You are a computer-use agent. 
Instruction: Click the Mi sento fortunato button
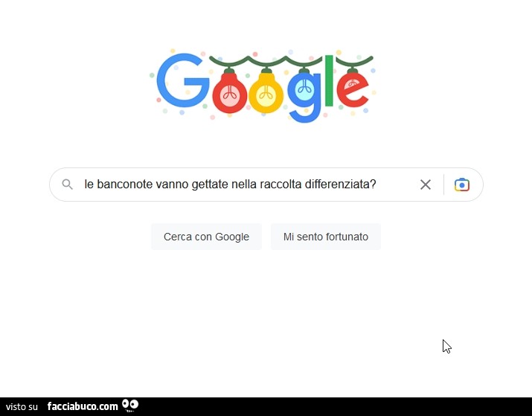[x=326, y=237]
